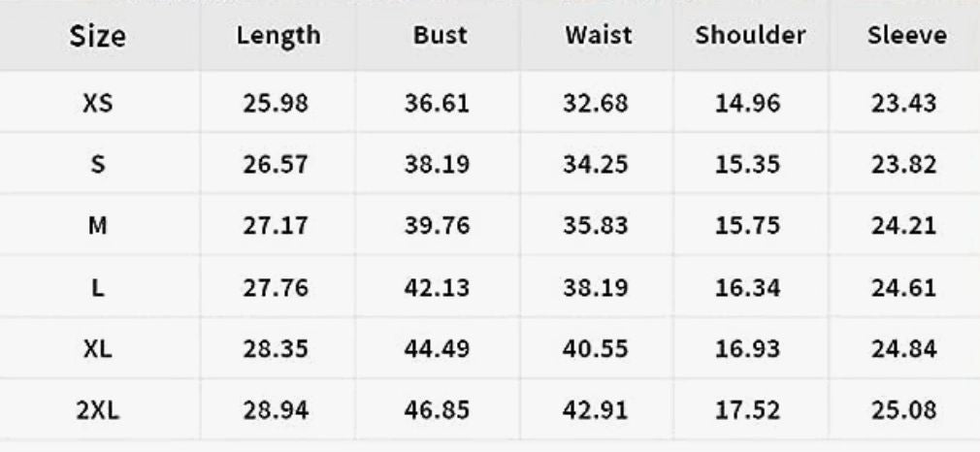Select the M bust value 39.76
The image size is (980, 452).
click(x=437, y=226)
